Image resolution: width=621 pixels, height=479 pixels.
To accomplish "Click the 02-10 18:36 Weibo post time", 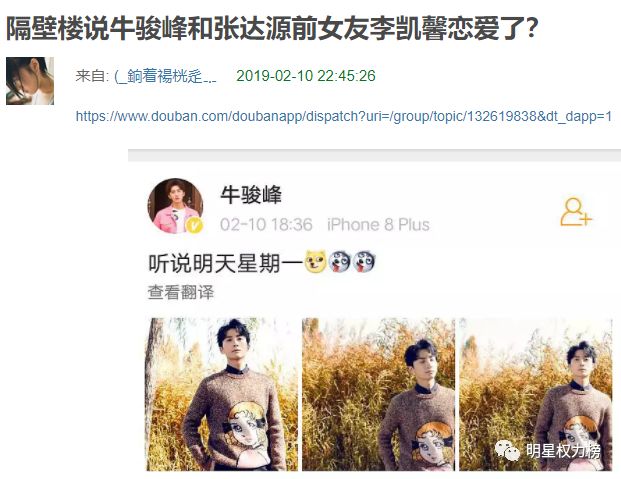I will (x=266, y=225).
